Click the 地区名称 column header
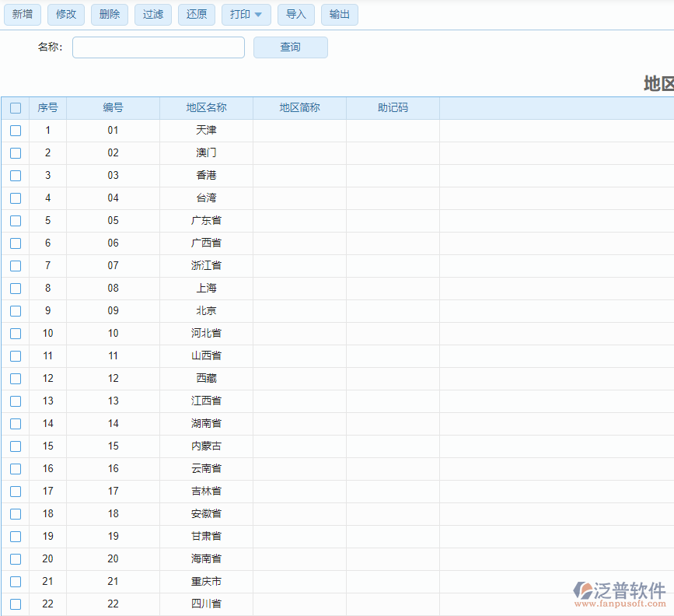The width and height of the screenshot is (674, 616). 207,108
